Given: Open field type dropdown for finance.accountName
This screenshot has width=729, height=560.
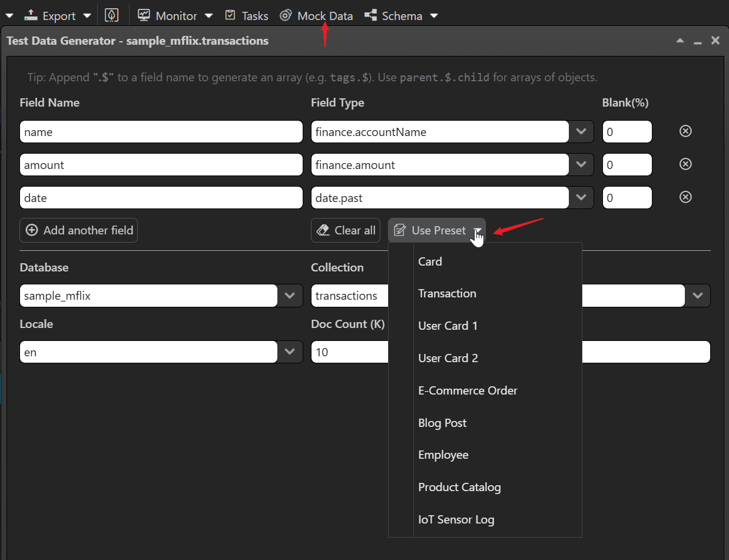Looking at the screenshot, I should point(582,132).
